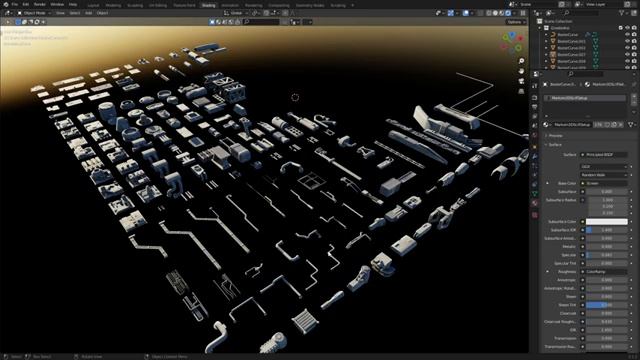
Task: Click the viewport Options button
Action: click(516, 22)
